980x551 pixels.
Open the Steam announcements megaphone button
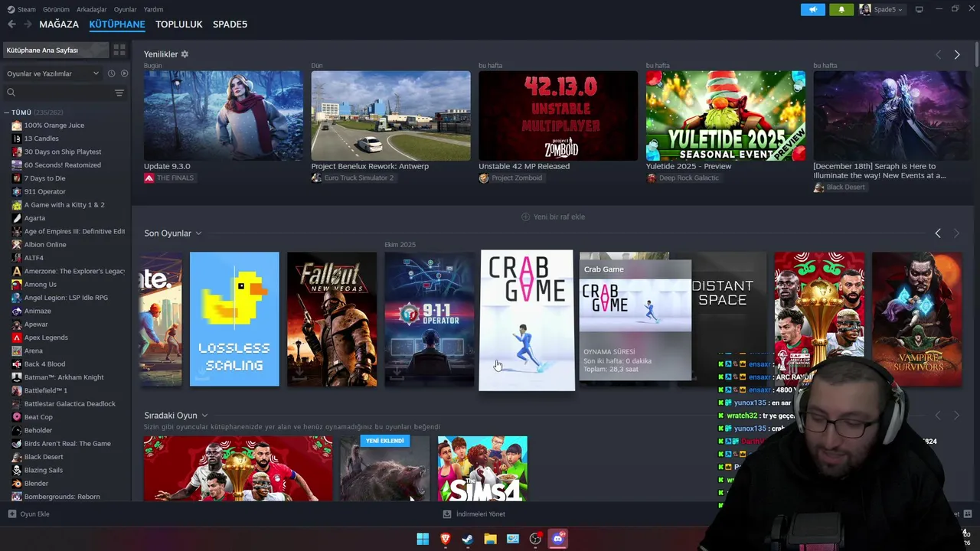tap(813, 9)
